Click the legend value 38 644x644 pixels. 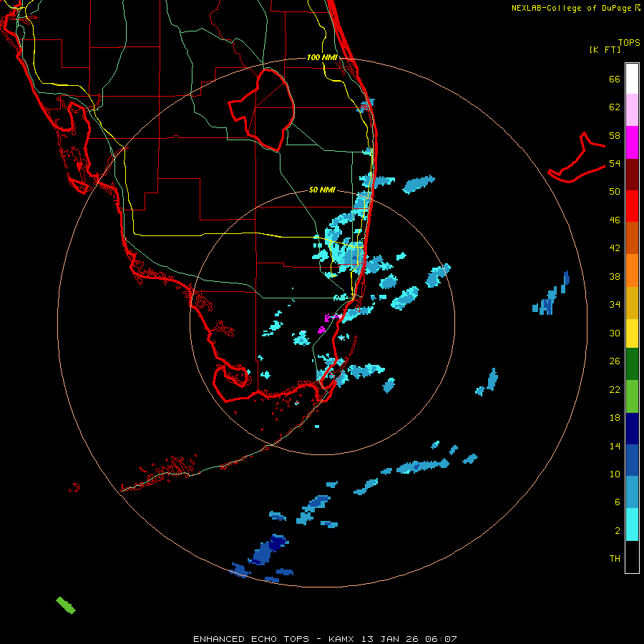coord(615,276)
